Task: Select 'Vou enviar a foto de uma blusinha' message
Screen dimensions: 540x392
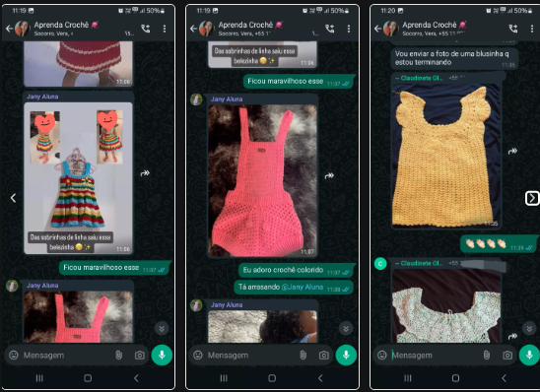Action: (x=454, y=58)
